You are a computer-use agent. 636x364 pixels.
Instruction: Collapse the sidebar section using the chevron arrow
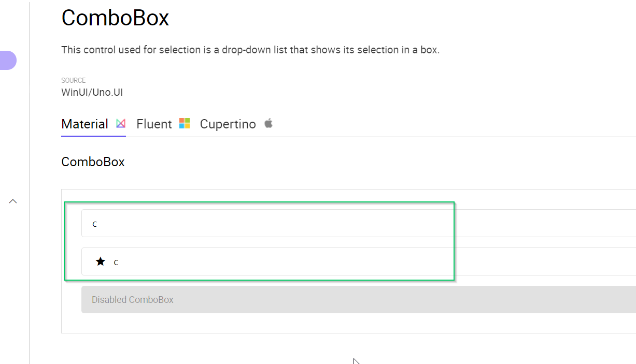coord(12,201)
